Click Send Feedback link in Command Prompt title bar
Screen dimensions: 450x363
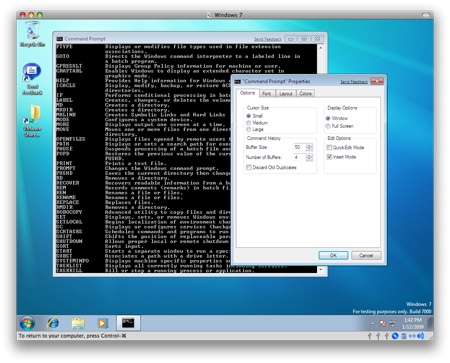pos(268,39)
